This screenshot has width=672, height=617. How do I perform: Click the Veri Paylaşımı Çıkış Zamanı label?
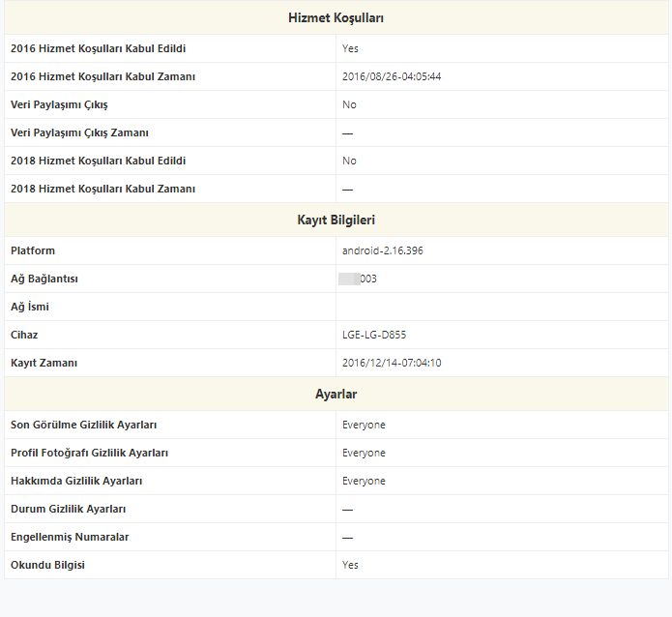point(79,132)
